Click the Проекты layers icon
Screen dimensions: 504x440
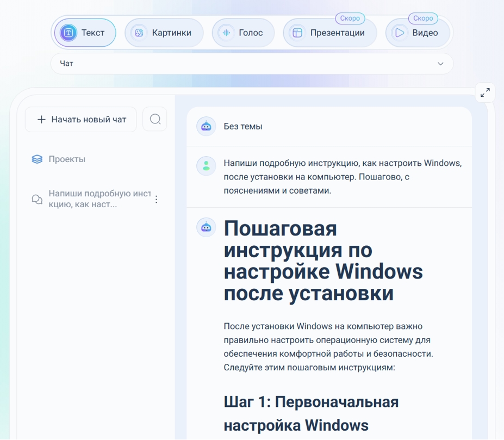[37, 159]
